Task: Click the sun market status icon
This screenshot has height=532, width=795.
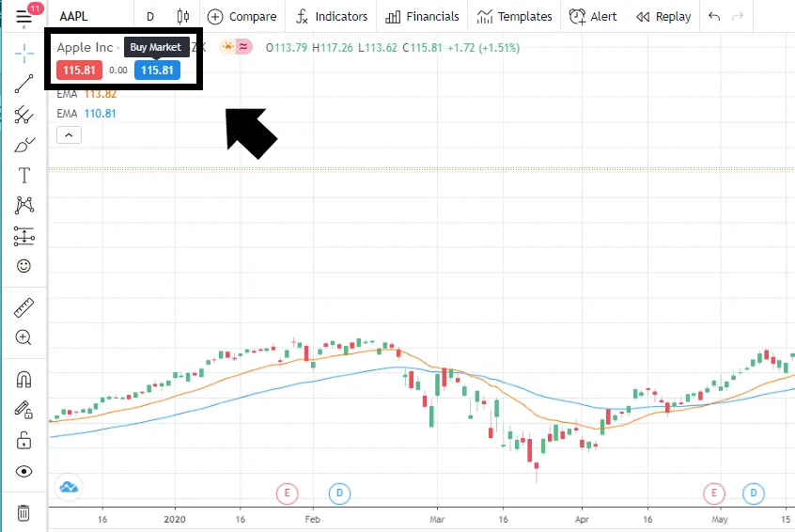Action: coord(228,47)
